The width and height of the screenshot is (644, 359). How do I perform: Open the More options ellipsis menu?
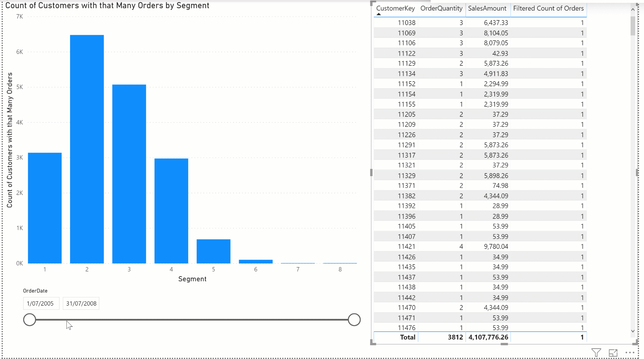coord(630,353)
